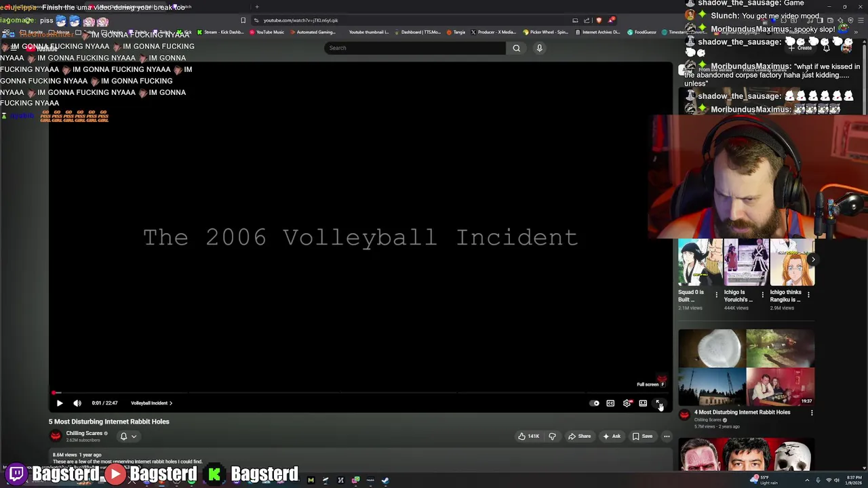The height and width of the screenshot is (488, 868).
Task: Open the taskbar volume icon
Action: point(838,481)
